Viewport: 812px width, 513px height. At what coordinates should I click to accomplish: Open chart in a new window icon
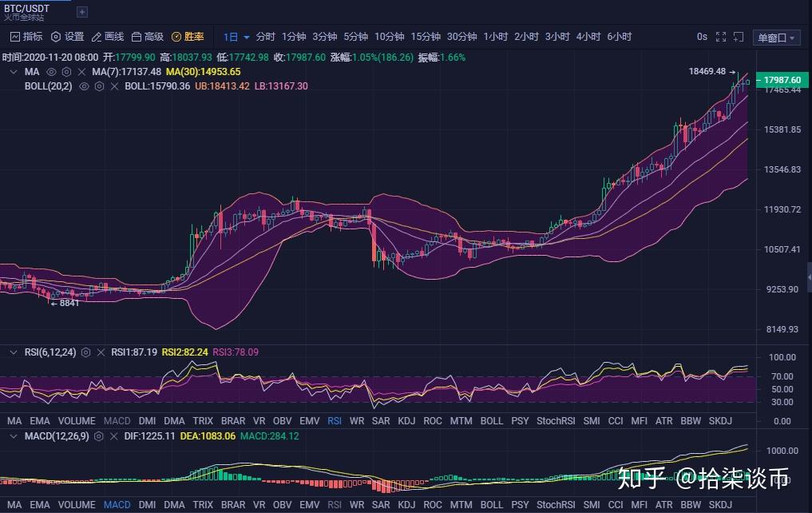pyautogui.click(x=739, y=37)
